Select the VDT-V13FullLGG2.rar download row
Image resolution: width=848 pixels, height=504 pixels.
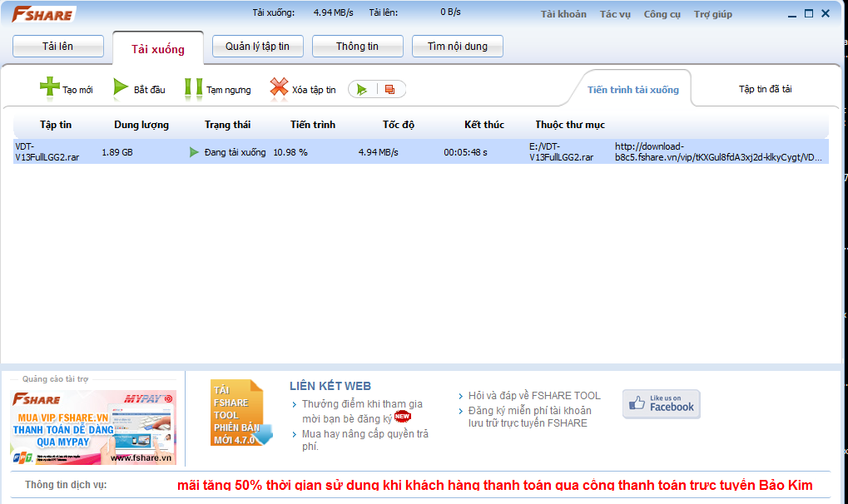333,151
